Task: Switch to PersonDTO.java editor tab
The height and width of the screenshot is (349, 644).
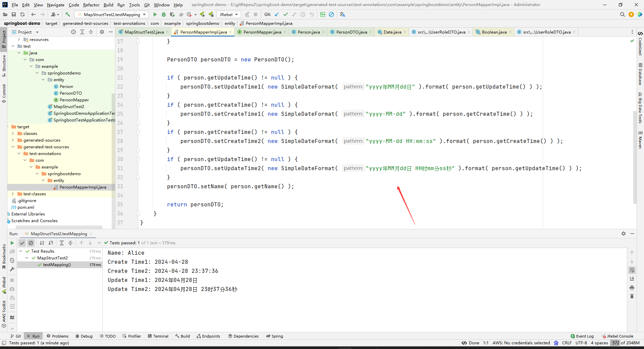Action: point(351,32)
